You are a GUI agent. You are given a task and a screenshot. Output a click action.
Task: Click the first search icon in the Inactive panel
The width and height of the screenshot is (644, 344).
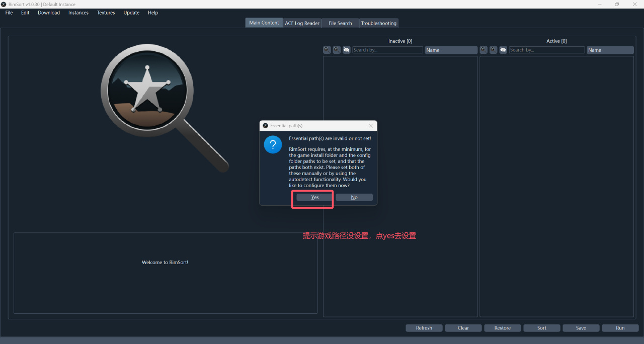327,50
